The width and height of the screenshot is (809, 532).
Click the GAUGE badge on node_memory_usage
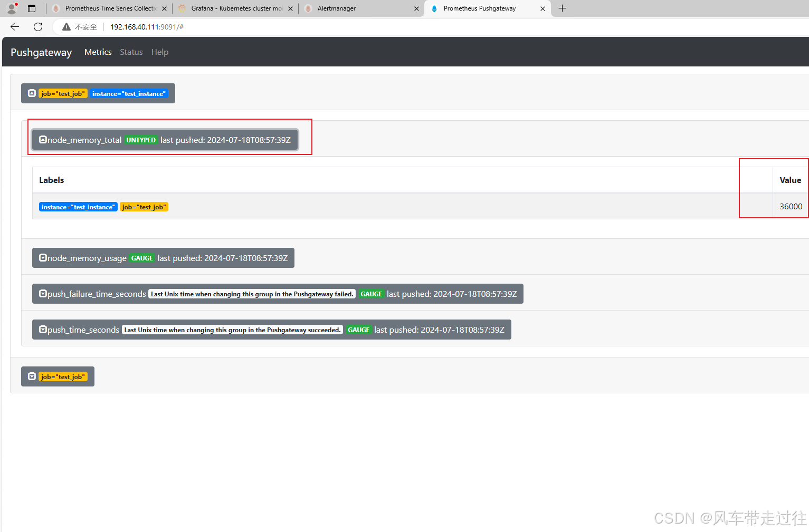[142, 258]
